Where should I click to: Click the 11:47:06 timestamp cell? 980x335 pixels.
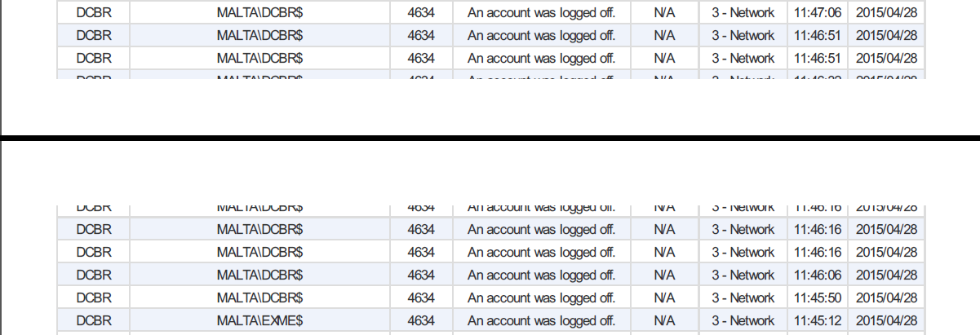[817, 12]
